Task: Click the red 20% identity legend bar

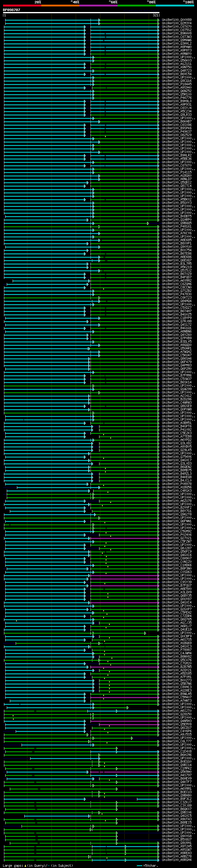Action: 22,6
